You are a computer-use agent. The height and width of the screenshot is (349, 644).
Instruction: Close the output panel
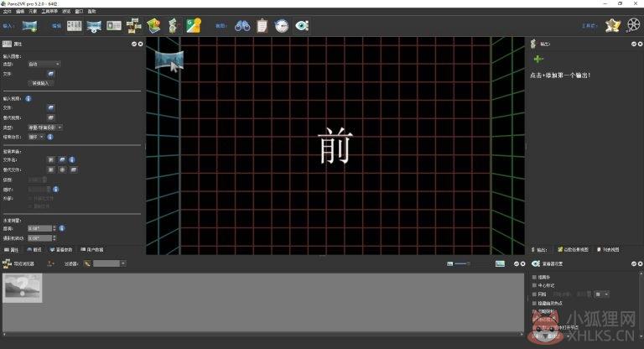tap(640, 44)
